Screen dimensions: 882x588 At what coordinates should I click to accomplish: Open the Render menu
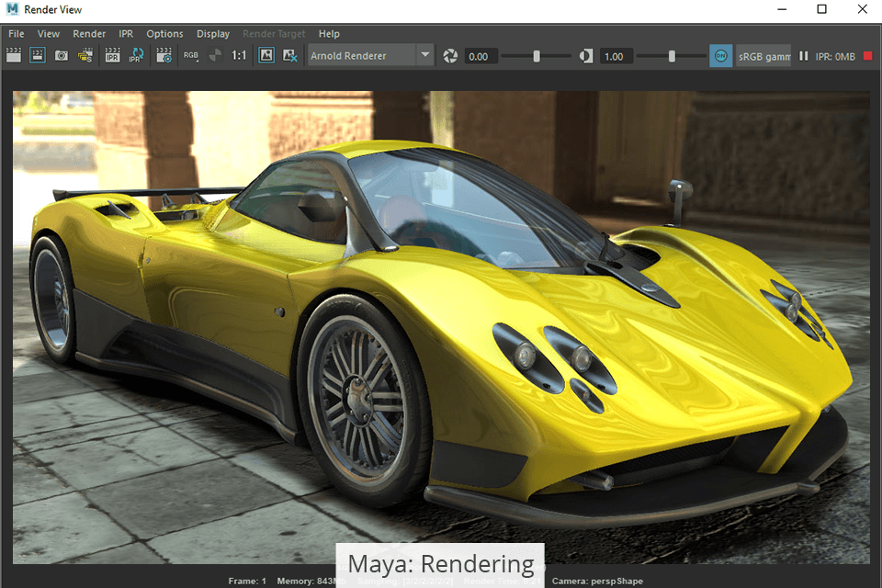click(89, 34)
